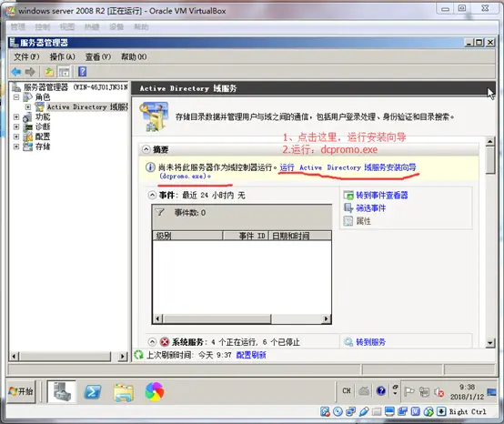The image size is (504, 424).
Task: Select the 存储 tree node
Action: click(x=36, y=146)
